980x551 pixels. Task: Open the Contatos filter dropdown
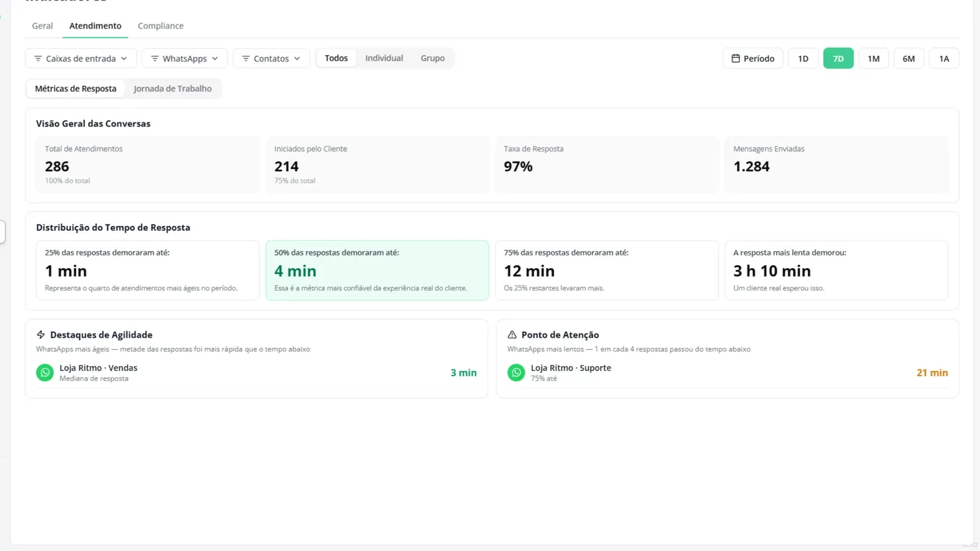pyautogui.click(x=271, y=59)
